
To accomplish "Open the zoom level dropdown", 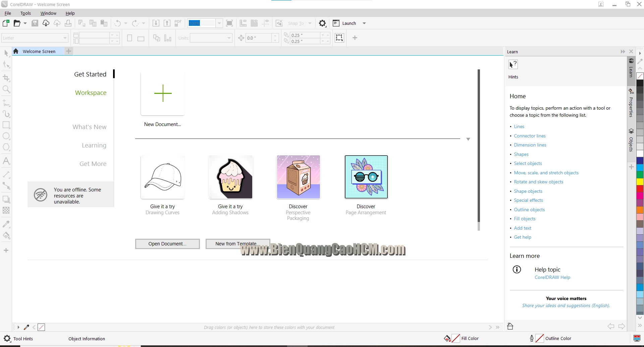I will (219, 23).
